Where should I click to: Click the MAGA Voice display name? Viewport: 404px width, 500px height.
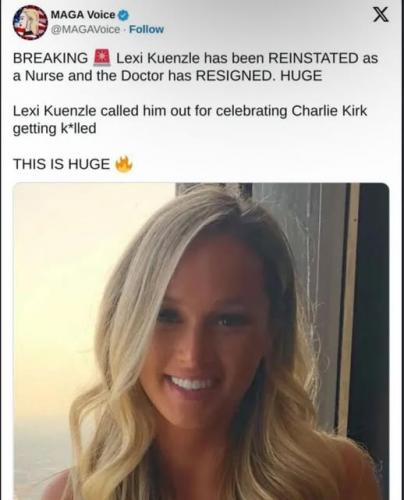(83, 15)
